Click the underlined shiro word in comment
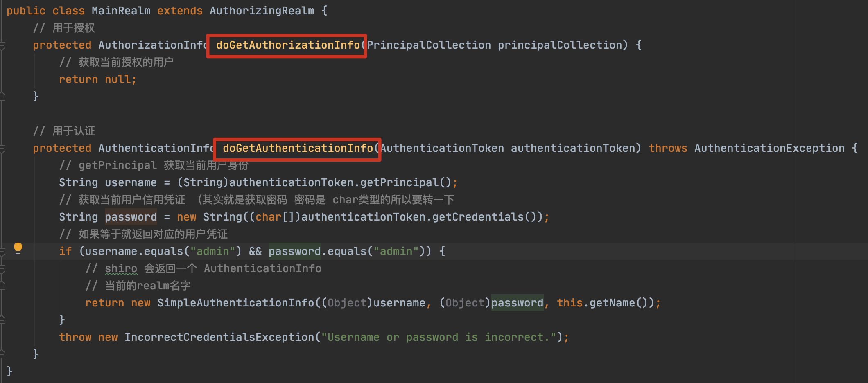 (x=121, y=269)
